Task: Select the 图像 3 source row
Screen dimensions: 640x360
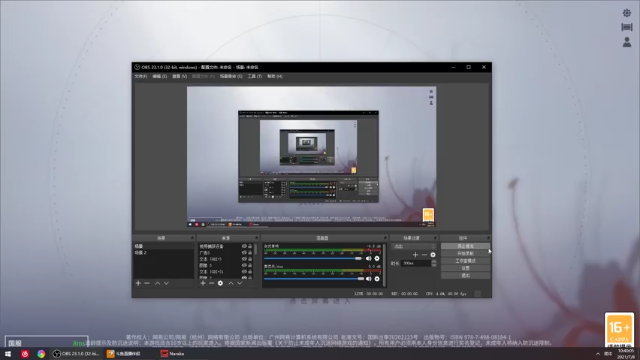Action: tap(226, 265)
